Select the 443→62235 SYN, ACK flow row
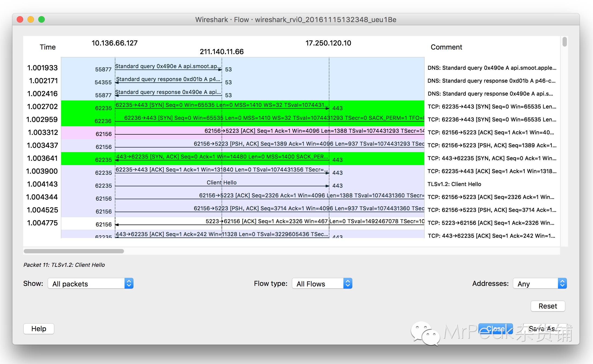 coord(222,159)
